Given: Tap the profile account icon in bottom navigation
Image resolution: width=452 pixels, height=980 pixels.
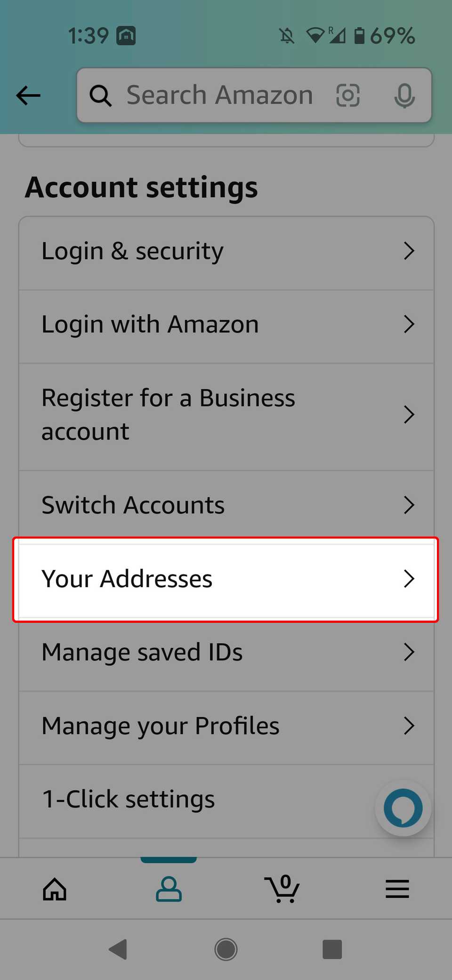Looking at the screenshot, I should (169, 889).
